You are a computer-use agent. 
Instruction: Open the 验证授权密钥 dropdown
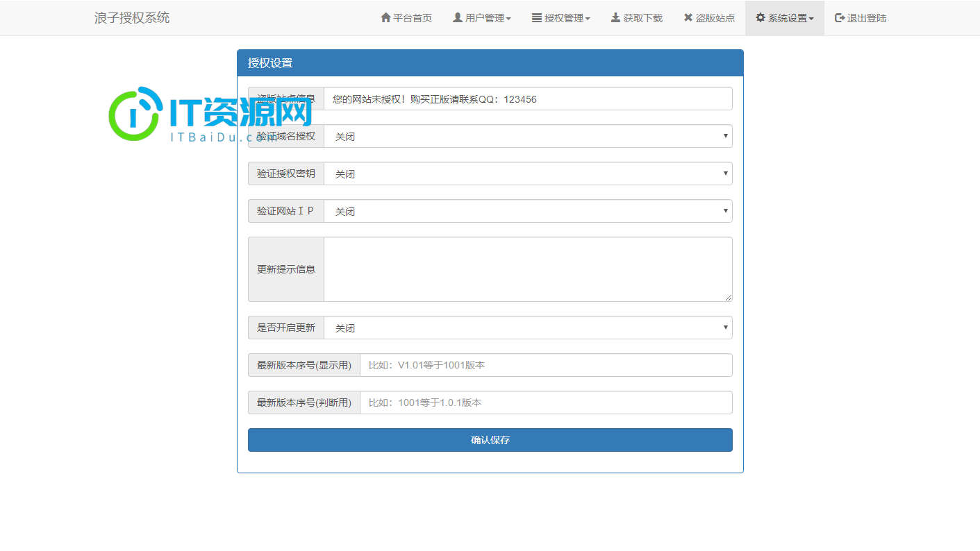click(528, 173)
